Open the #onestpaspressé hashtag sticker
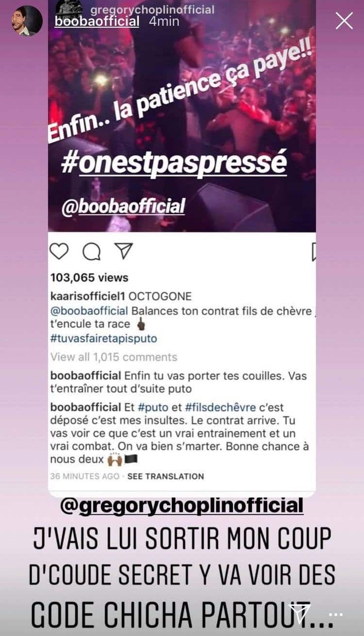Image resolution: width=364 pixels, height=636 pixels. [x=174, y=164]
